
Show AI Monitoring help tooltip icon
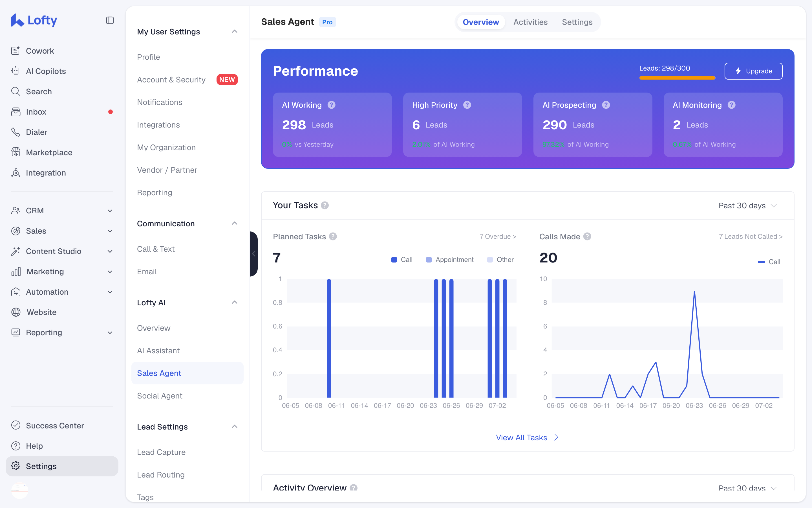[x=732, y=105]
